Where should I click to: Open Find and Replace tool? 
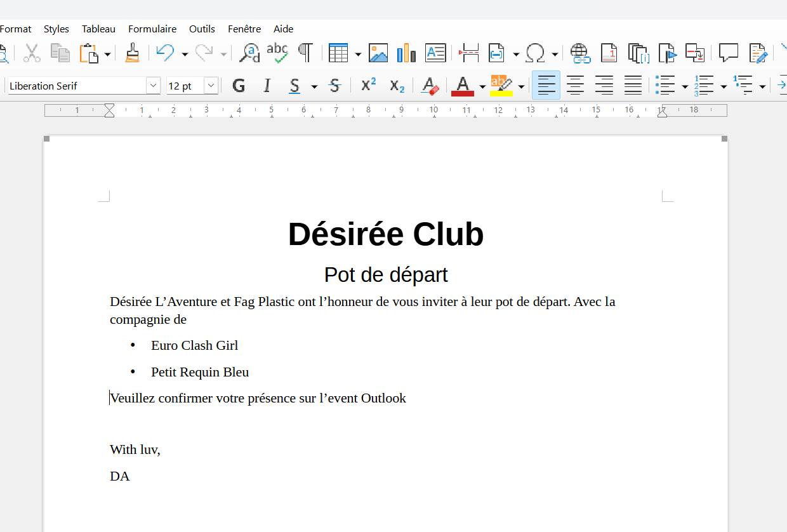[249, 53]
